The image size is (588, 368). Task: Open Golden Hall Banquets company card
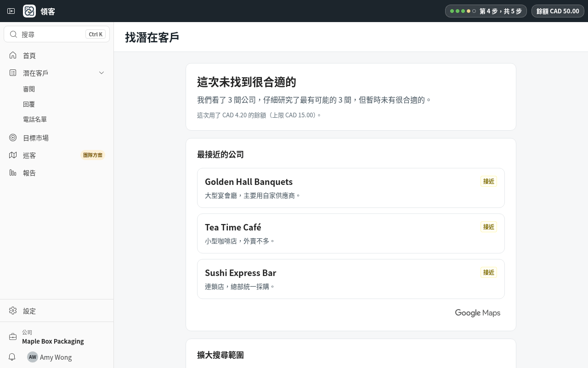351,188
